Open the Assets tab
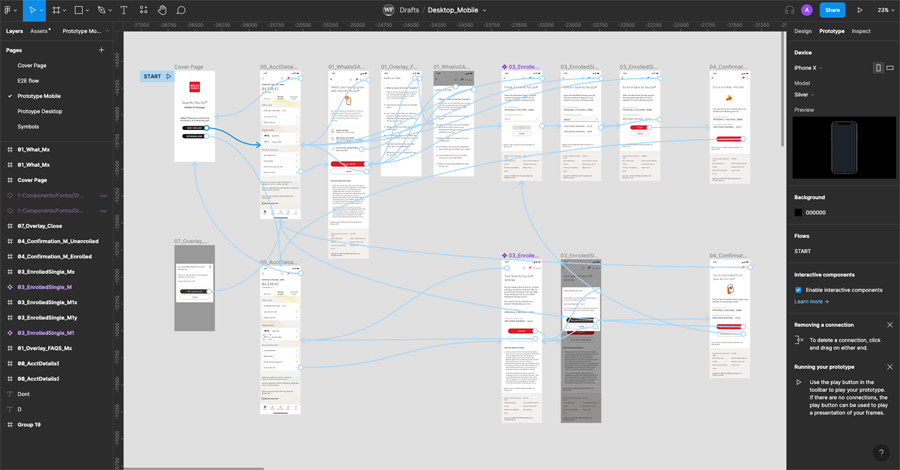900x470 pixels. (x=40, y=31)
